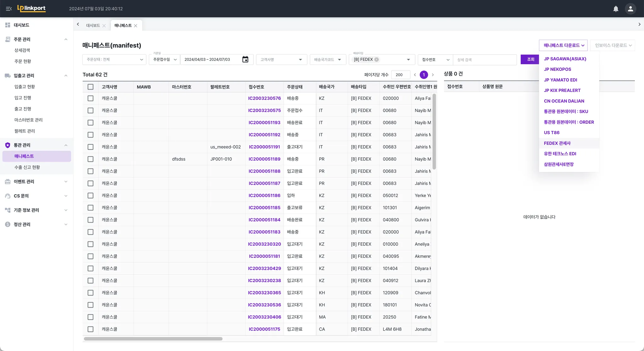Open the date range calendar icon

(x=245, y=59)
